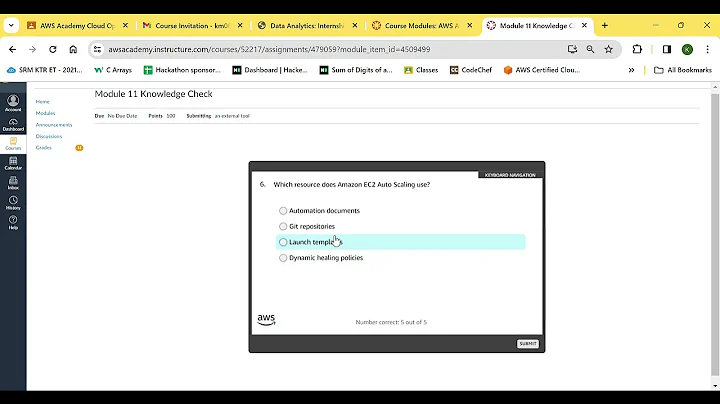Switch to Course Modules AWS tab
Image resolution: width=720 pixels, height=404 pixels.
coord(422,26)
